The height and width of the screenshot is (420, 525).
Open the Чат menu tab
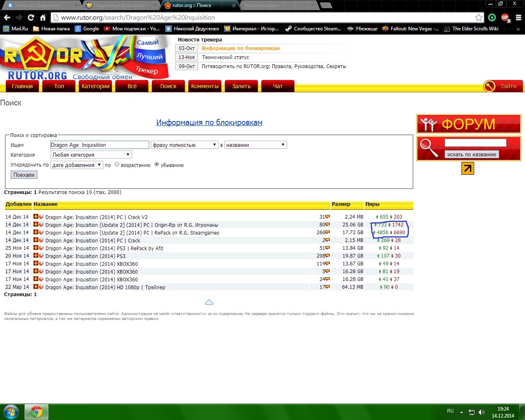coord(278,86)
